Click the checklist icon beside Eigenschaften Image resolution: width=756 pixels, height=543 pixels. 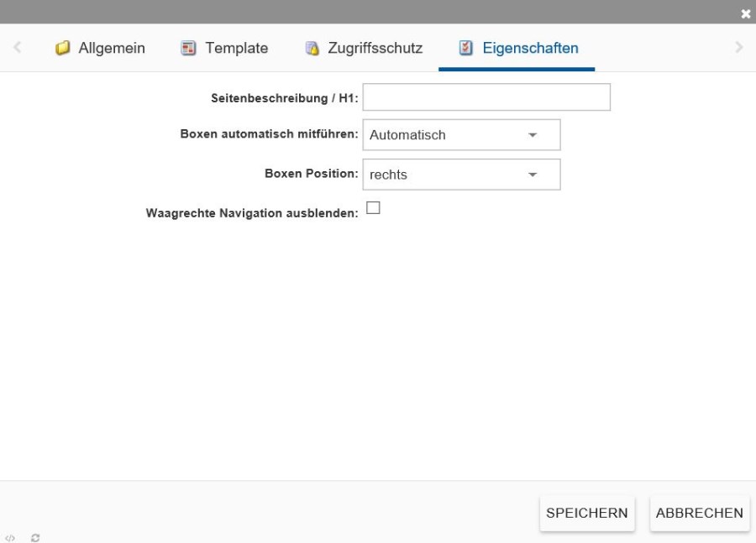[465, 49]
